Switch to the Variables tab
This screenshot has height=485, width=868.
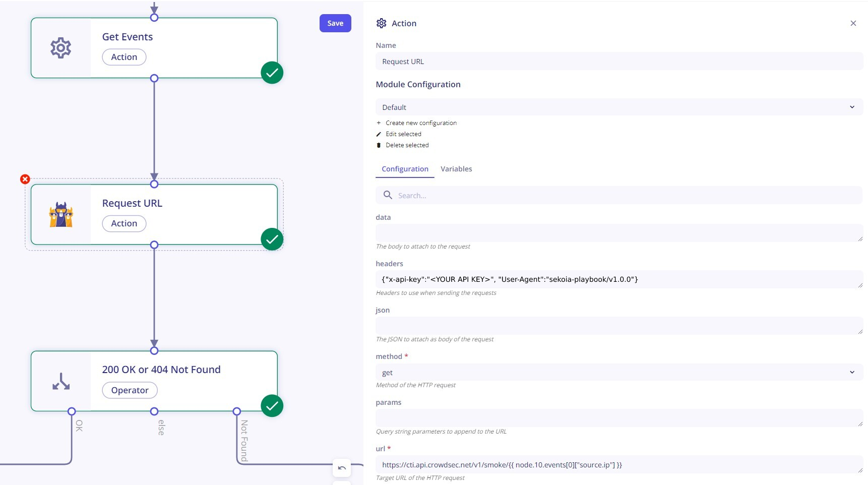pyautogui.click(x=456, y=169)
